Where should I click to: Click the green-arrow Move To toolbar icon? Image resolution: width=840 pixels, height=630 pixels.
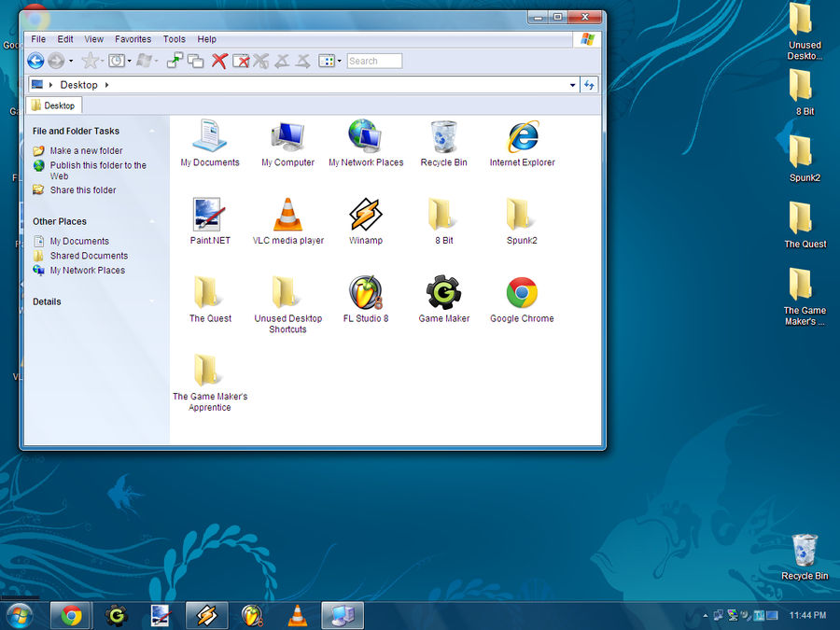175,61
